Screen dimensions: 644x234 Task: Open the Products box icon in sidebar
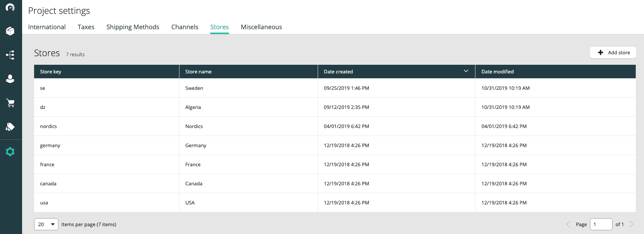click(x=10, y=31)
